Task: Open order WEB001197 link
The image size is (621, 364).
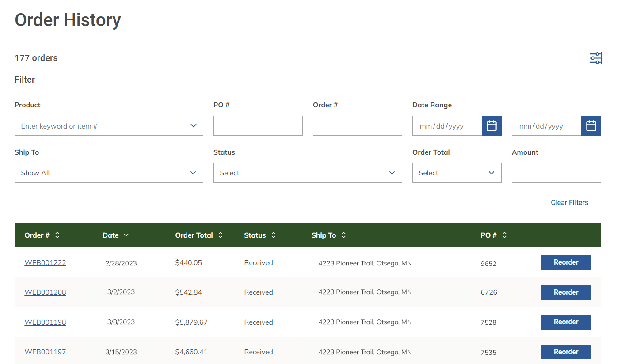Action: click(x=45, y=352)
